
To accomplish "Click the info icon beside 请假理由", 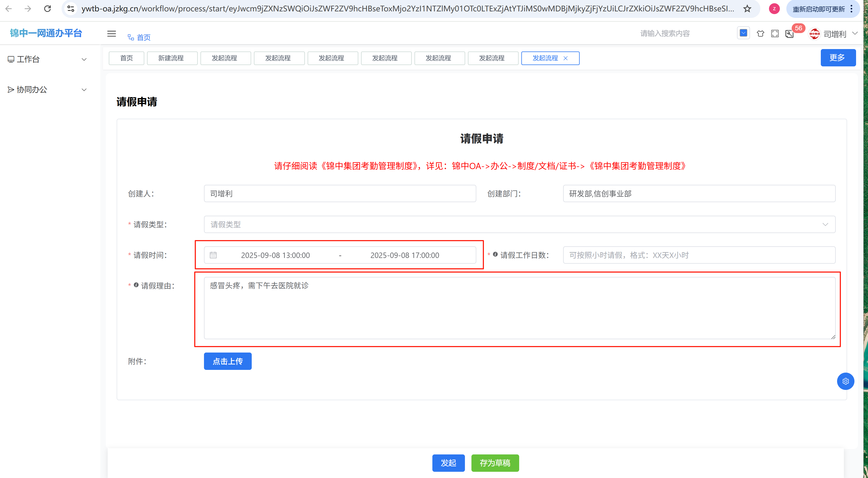I will coord(136,285).
